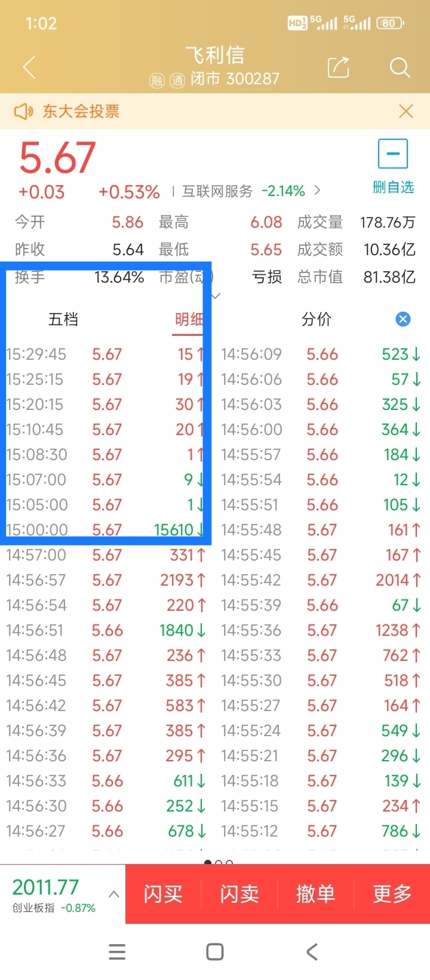The width and height of the screenshot is (430, 980).
Task: Select trade row 14:56:33 with 611
Action: tap(106, 780)
